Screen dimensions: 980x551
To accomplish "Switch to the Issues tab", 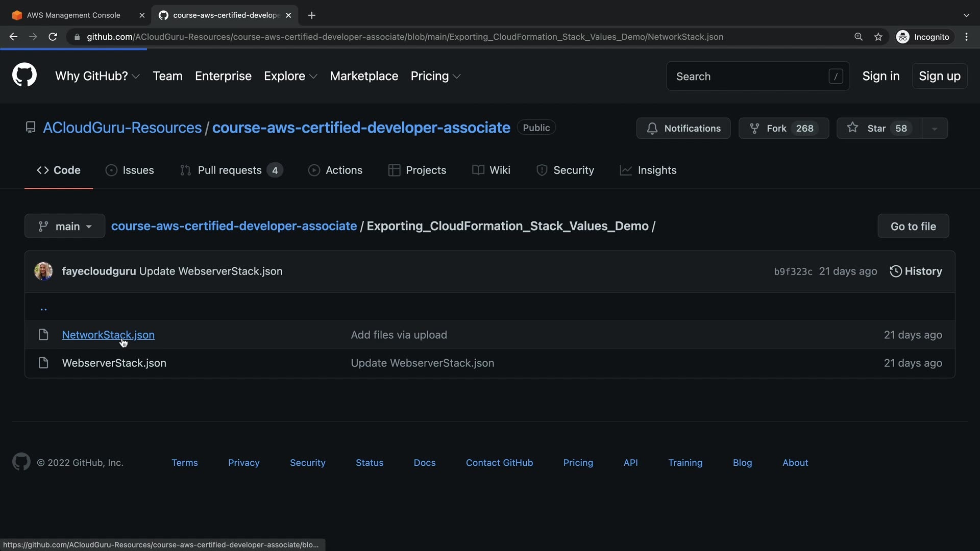I will click(130, 170).
